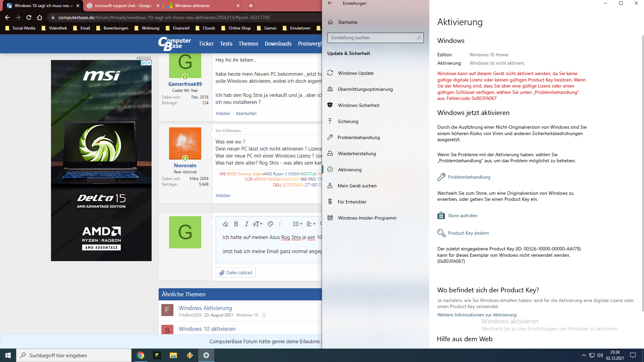This screenshot has height=362, width=644.
Task: Select Windows-Sicherheit shield icon
Action: 330,105
